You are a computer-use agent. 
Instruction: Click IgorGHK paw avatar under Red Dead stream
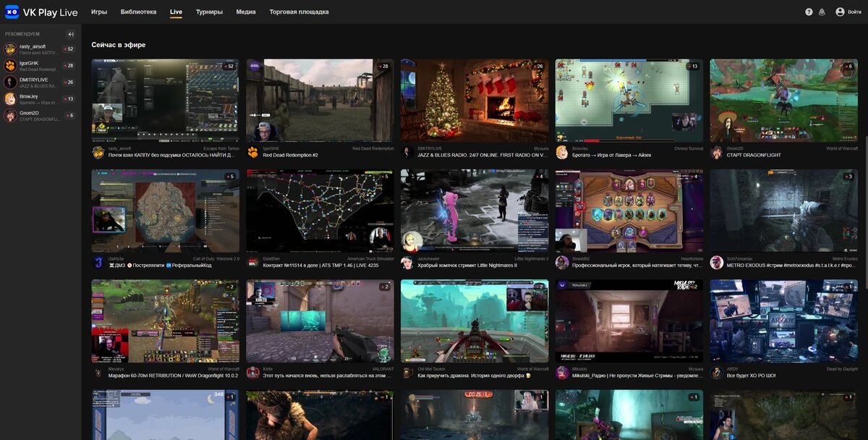253,152
